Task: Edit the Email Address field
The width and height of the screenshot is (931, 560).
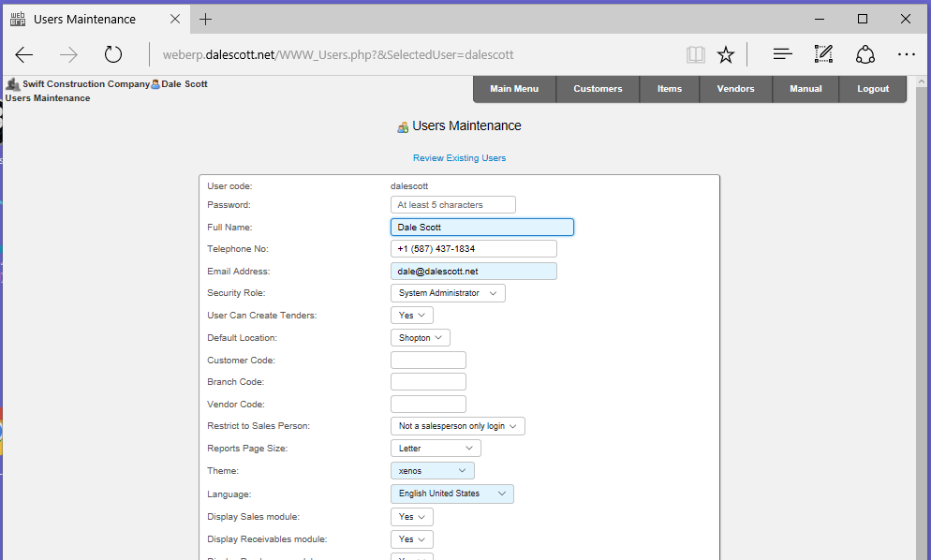Action: 474,272
